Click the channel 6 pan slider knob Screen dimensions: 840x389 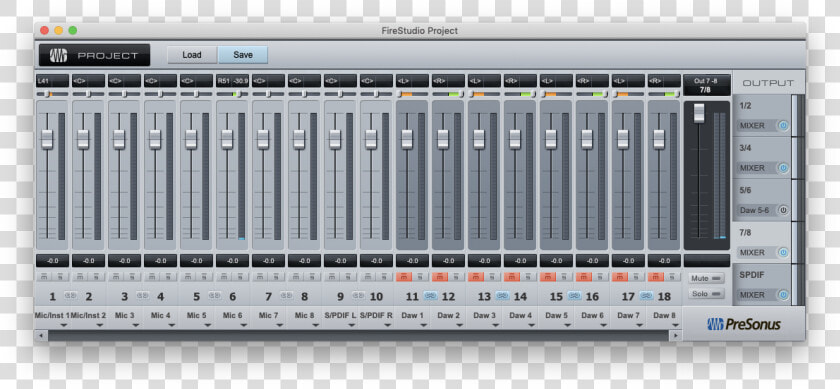238,94
